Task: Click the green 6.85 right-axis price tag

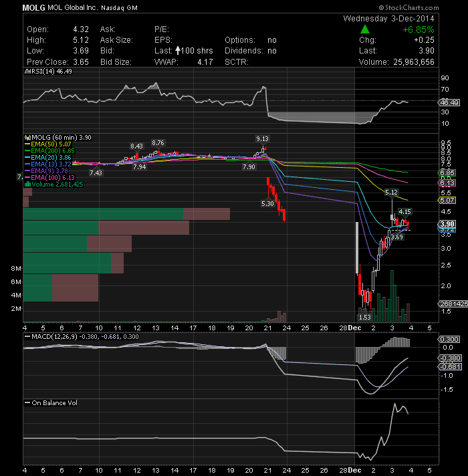Action: tap(447, 172)
